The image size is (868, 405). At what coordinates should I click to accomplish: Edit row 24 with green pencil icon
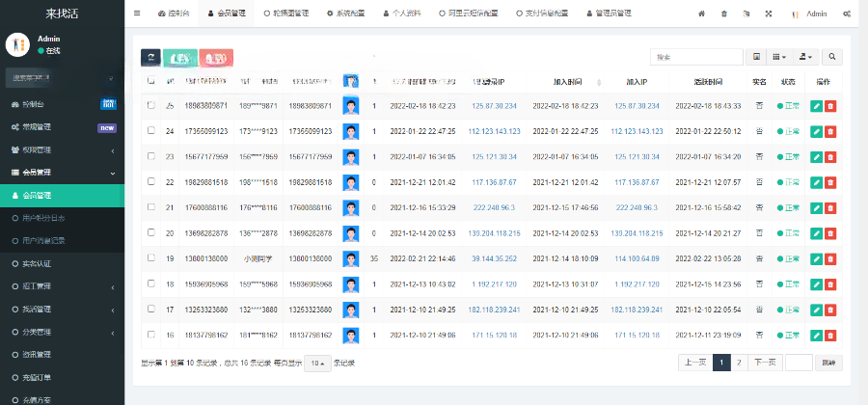click(817, 132)
